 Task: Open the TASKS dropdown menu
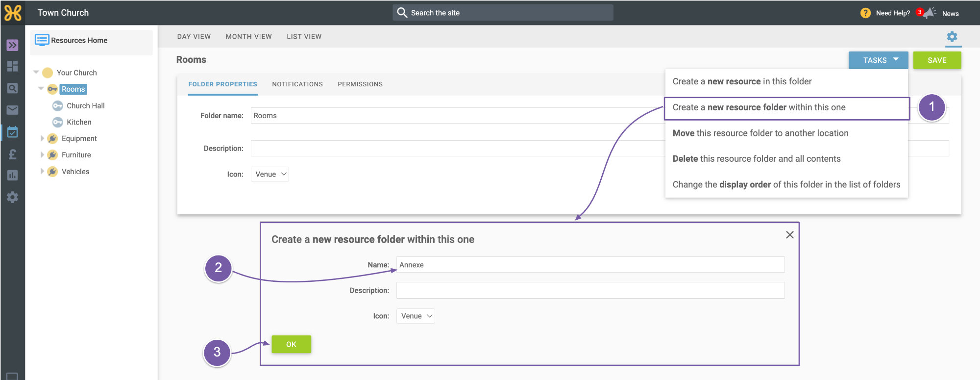tap(878, 60)
